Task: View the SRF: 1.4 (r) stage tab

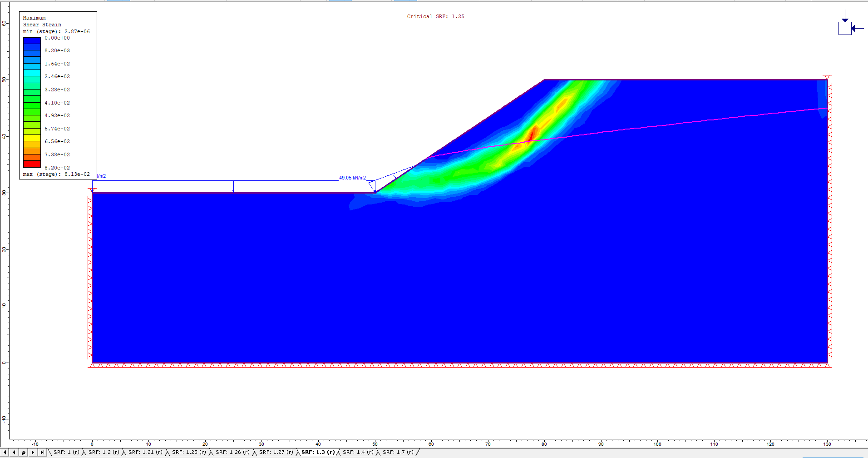Action: (x=358, y=452)
